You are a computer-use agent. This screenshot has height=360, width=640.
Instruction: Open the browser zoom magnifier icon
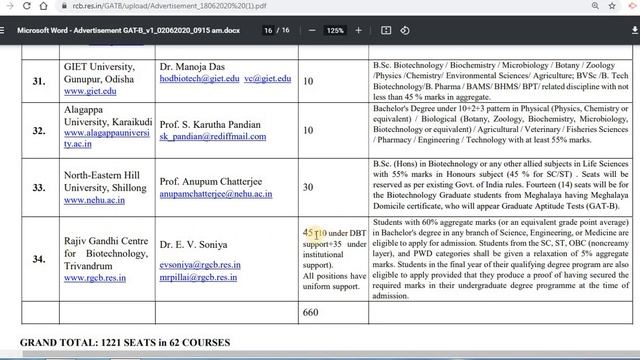tap(595, 6)
